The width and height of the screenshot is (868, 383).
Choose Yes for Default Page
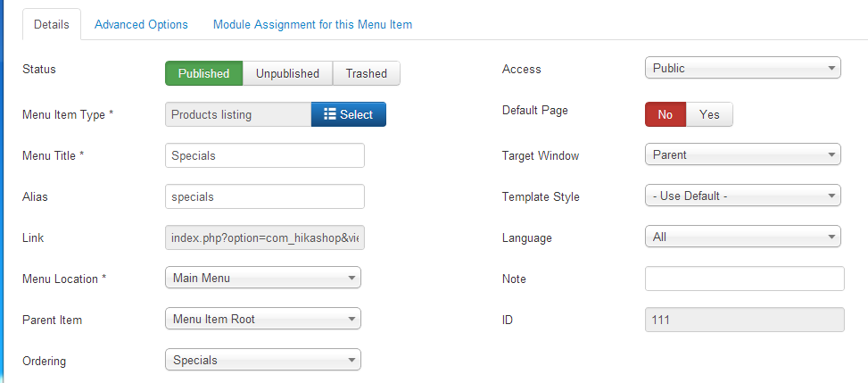click(709, 114)
